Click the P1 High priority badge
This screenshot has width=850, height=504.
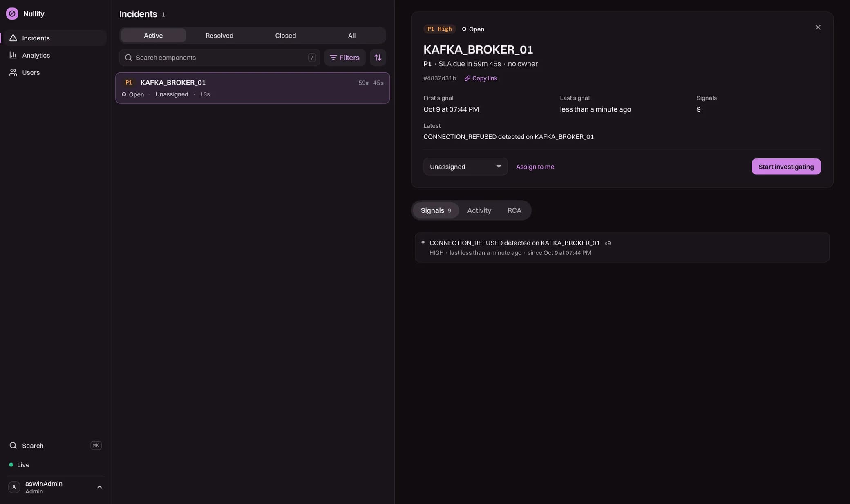(x=439, y=29)
